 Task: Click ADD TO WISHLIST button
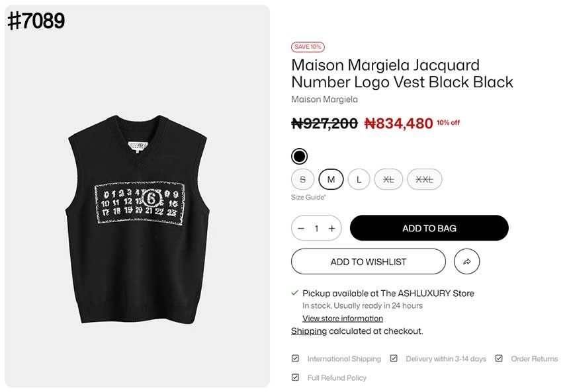(x=368, y=262)
